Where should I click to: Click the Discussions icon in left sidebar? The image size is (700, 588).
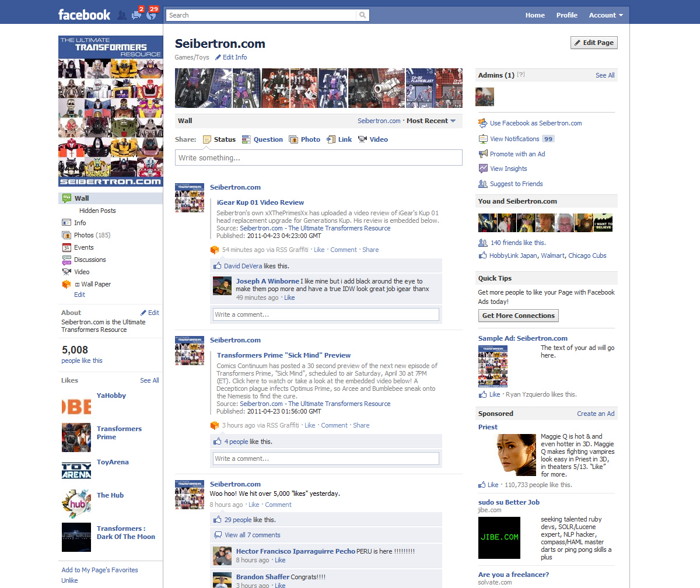[x=66, y=260]
